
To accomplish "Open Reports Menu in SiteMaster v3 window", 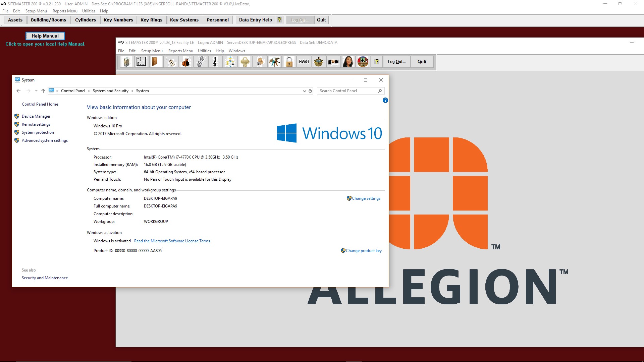I will click(x=65, y=11).
